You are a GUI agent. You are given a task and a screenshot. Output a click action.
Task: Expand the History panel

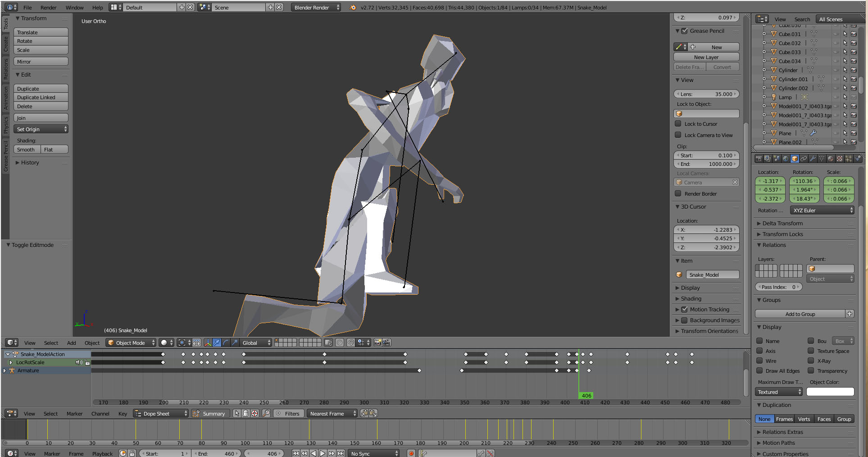coord(30,162)
